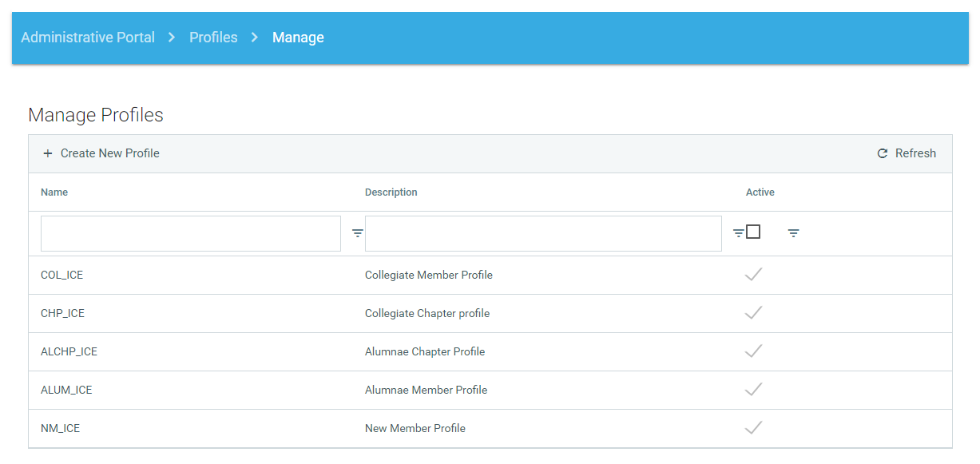Click the active checkmark for CHP_ICE
The image size is (980, 464).
tap(753, 313)
